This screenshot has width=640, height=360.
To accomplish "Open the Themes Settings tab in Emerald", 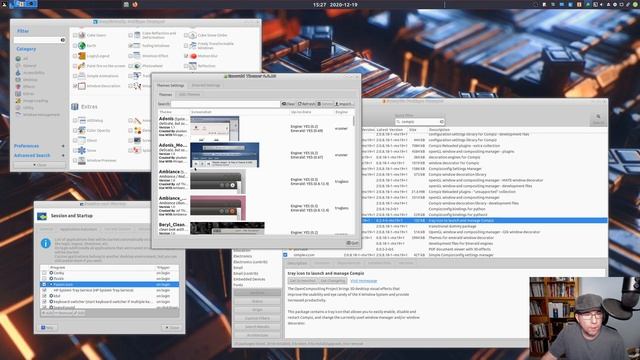I will 171,85.
